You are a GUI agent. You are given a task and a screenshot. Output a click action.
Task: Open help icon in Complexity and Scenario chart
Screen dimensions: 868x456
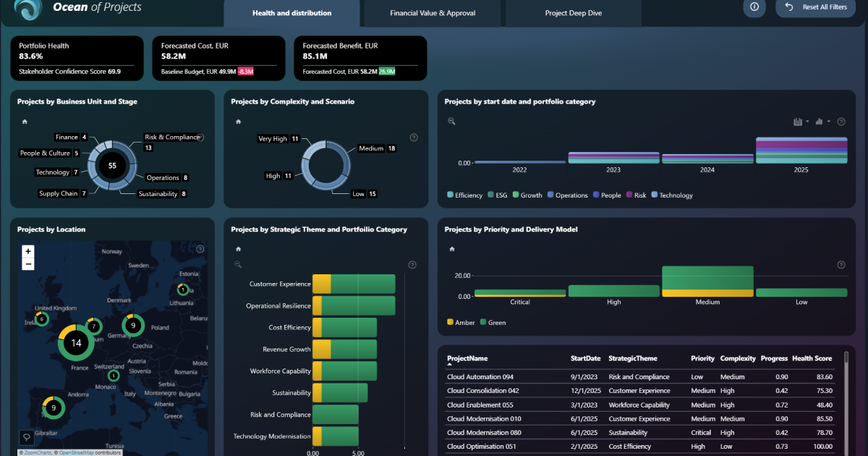coord(414,138)
